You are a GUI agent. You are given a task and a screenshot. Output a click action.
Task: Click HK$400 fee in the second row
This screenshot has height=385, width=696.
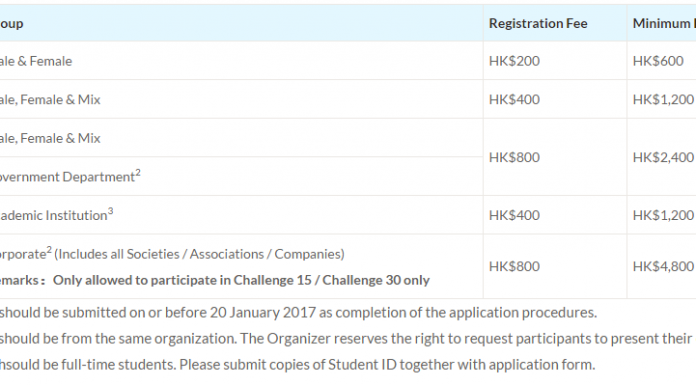click(514, 99)
